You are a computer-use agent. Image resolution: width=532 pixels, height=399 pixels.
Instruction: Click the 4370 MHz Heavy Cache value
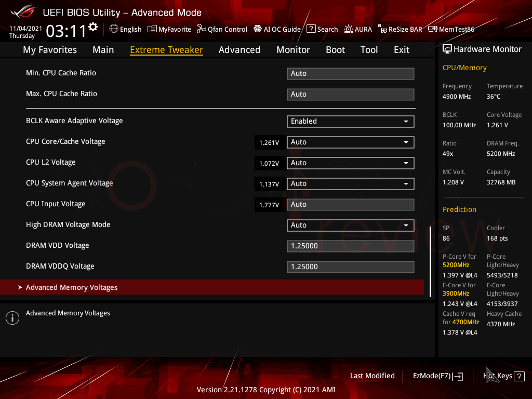coord(501,324)
